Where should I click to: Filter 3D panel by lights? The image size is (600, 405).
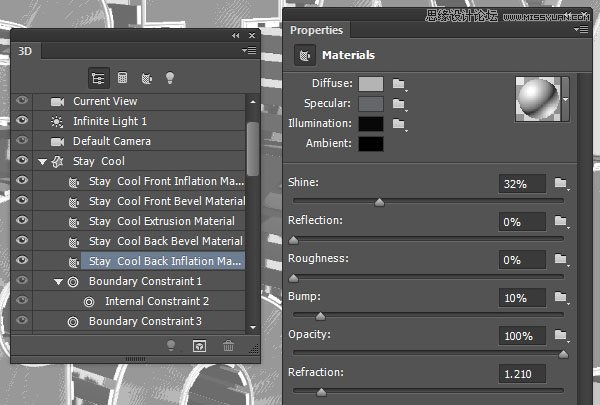[170, 78]
